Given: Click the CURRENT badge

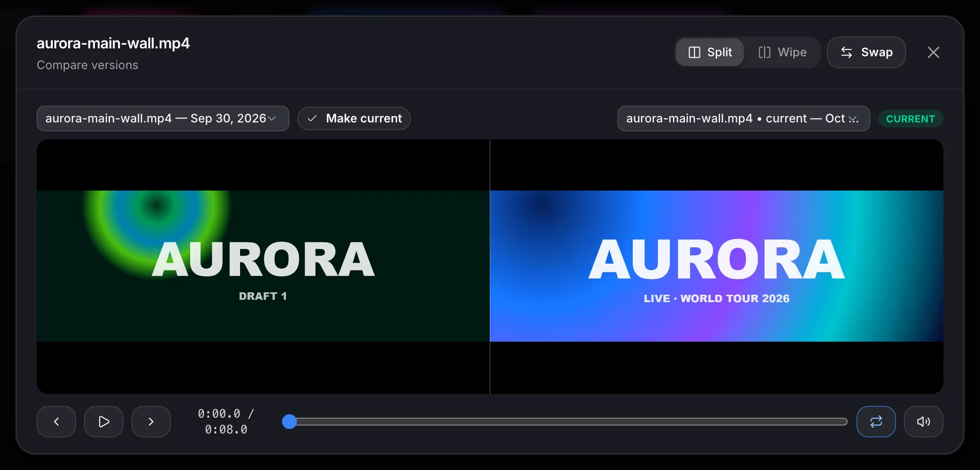Looking at the screenshot, I should click(910, 119).
